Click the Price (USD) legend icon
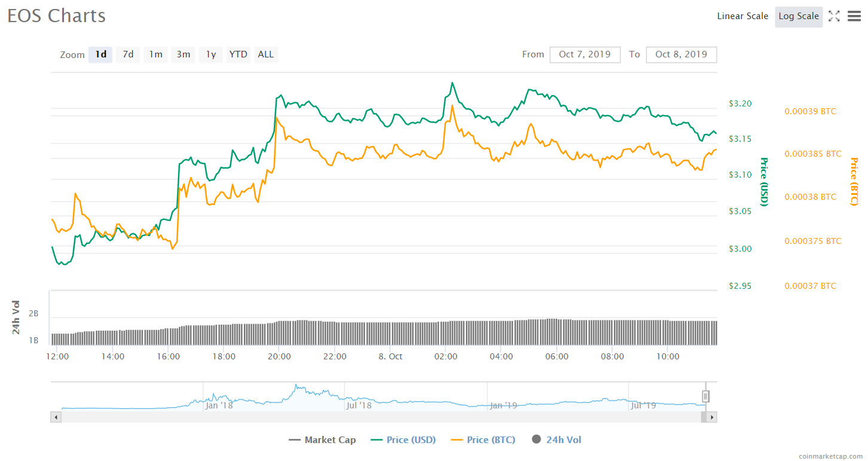Screen dimensions: 868x461 (x=376, y=439)
